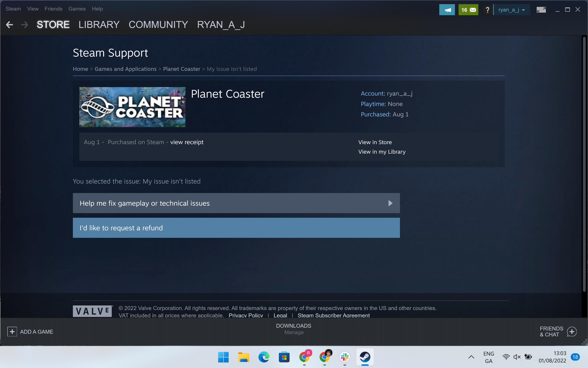This screenshot has width=588, height=368.
Task: Open the clock showing 13:03
Action: (552, 357)
